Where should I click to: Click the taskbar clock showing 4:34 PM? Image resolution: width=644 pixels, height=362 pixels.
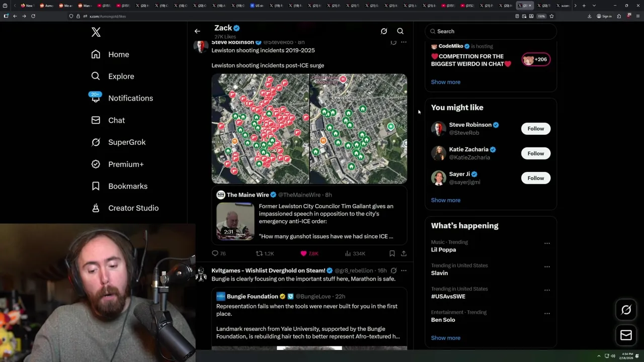[626, 356]
